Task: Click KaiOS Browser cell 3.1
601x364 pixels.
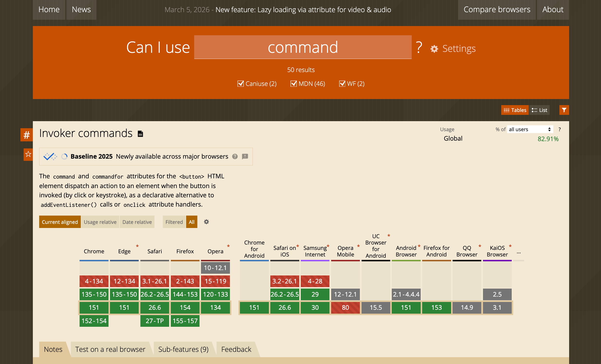Action: [x=497, y=307]
